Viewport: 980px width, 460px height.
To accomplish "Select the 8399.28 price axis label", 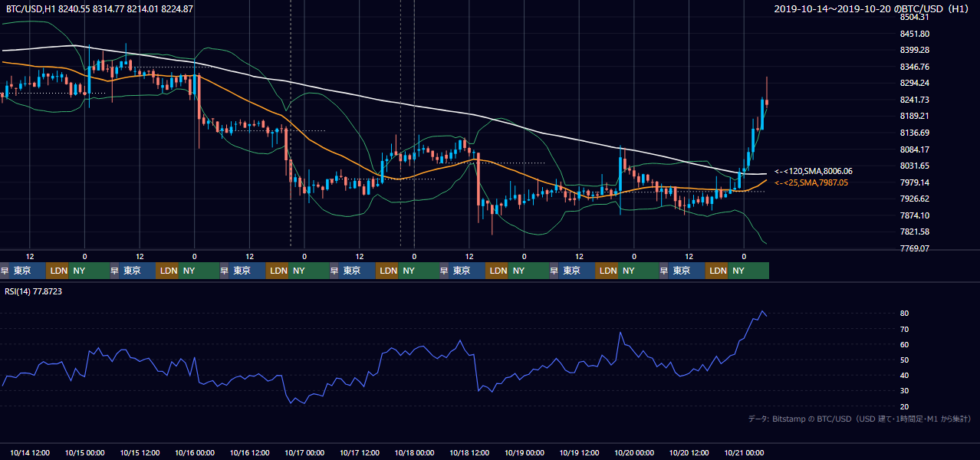I will 915,50.
